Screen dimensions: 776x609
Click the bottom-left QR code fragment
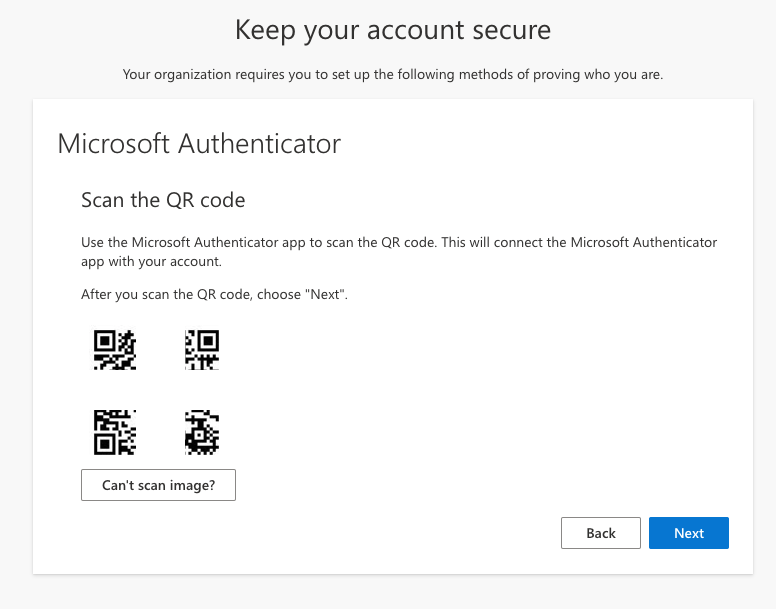[115, 431]
